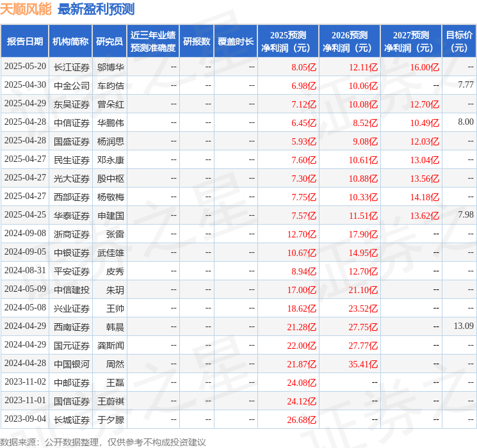
Task: Click the 8.94亿 profit value
Action: [x=304, y=271]
